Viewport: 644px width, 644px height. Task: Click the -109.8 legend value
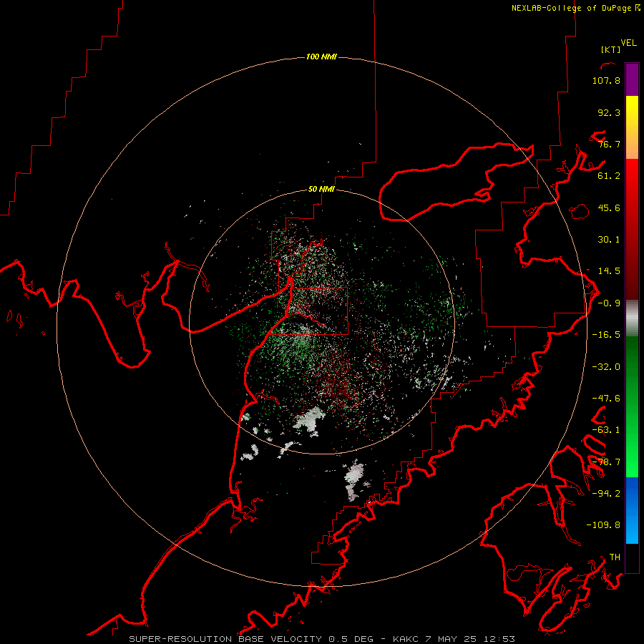point(603,525)
